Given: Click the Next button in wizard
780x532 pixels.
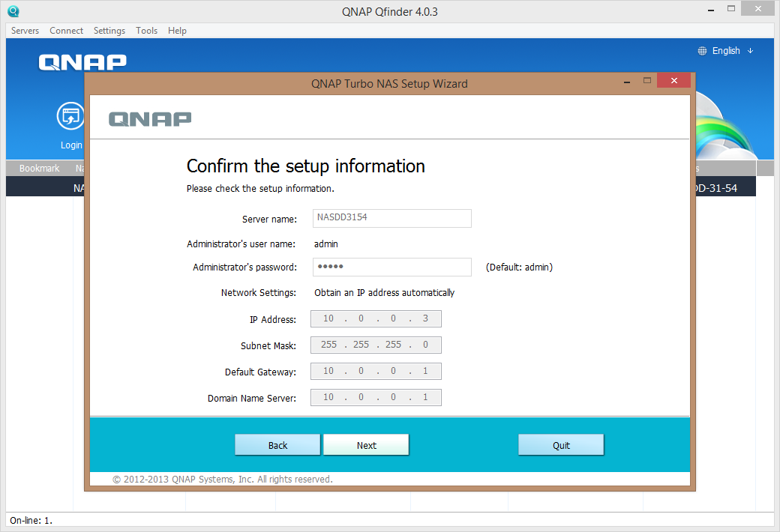Looking at the screenshot, I should tap(366, 445).
